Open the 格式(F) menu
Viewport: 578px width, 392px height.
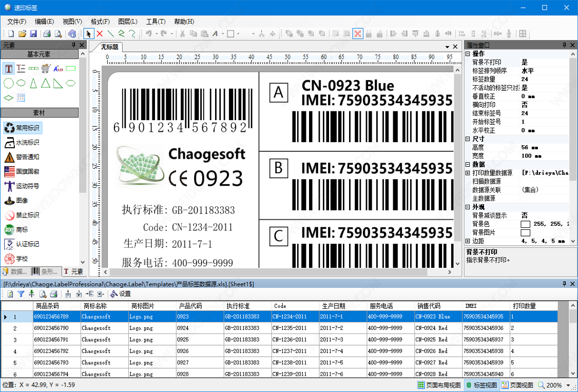100,22
